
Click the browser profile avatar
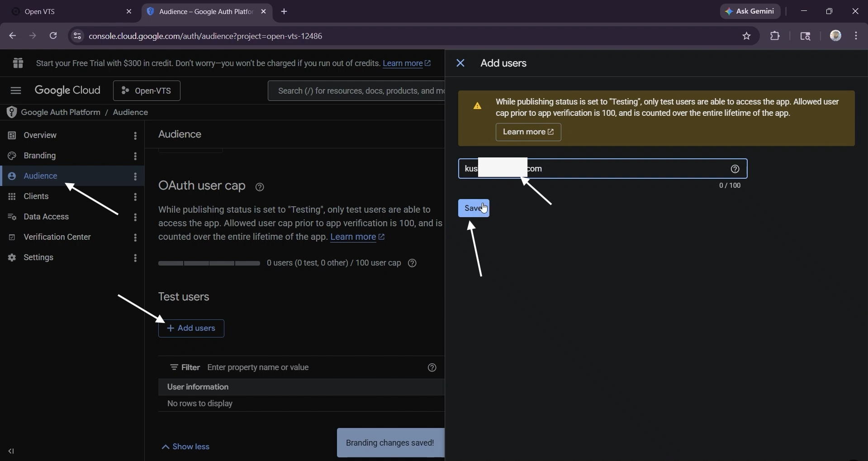835,36
